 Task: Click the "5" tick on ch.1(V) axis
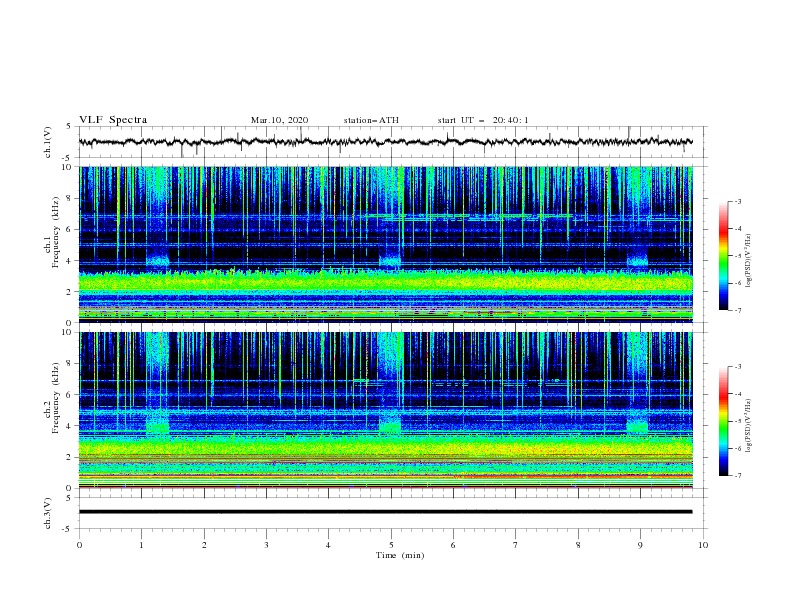[x=69, y=126]
